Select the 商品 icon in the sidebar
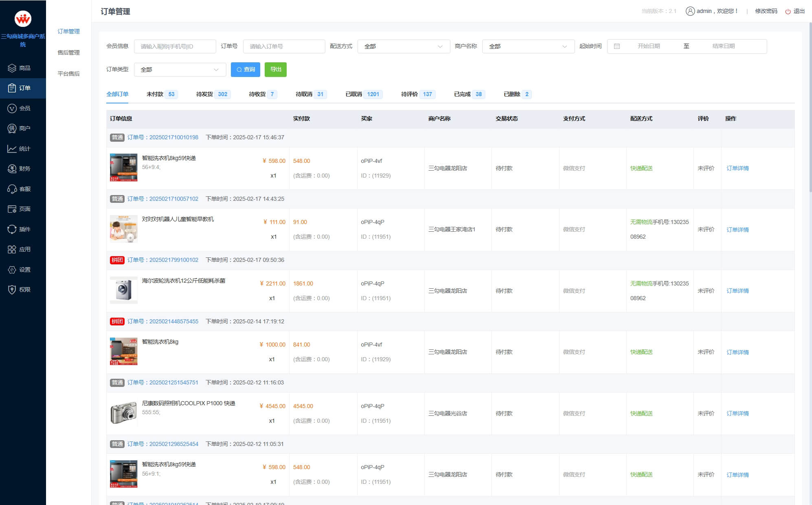 coord(23,68)
